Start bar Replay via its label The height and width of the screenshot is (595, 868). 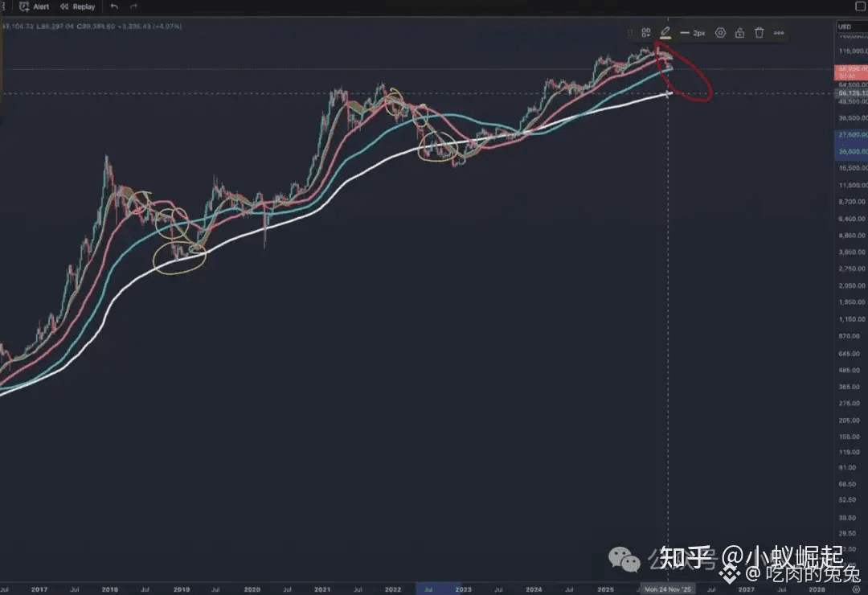coord(84,6)
